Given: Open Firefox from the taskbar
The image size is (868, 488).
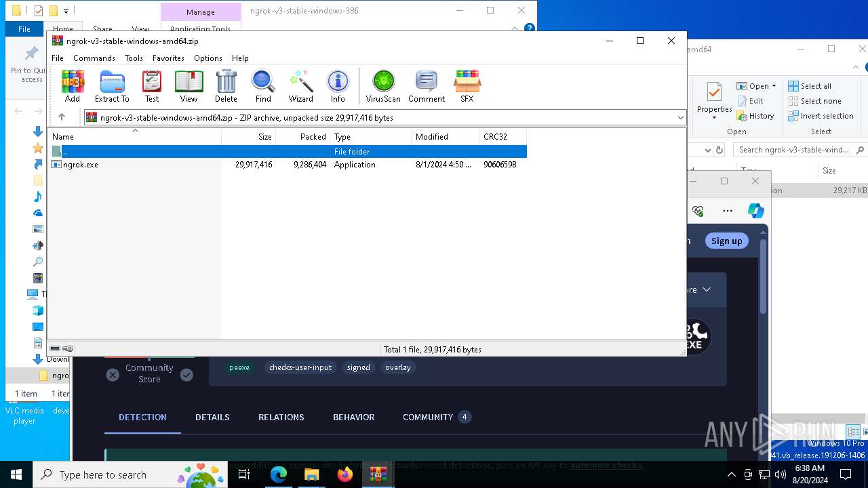Looking at the screenshot, I should [345, 474].
